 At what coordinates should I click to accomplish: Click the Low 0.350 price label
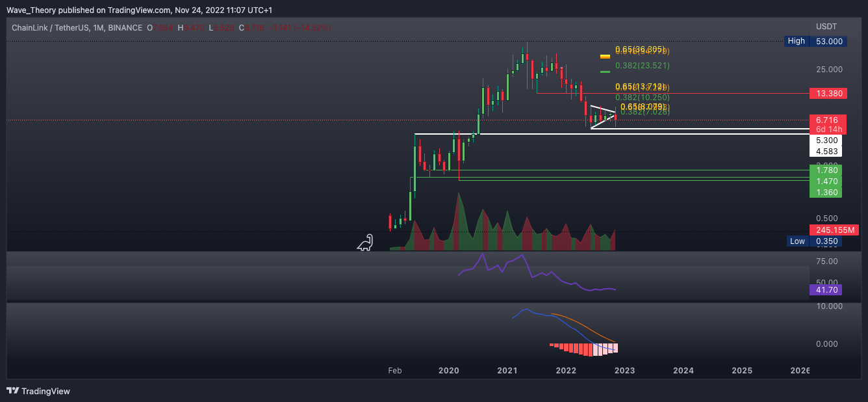point(815,241)
